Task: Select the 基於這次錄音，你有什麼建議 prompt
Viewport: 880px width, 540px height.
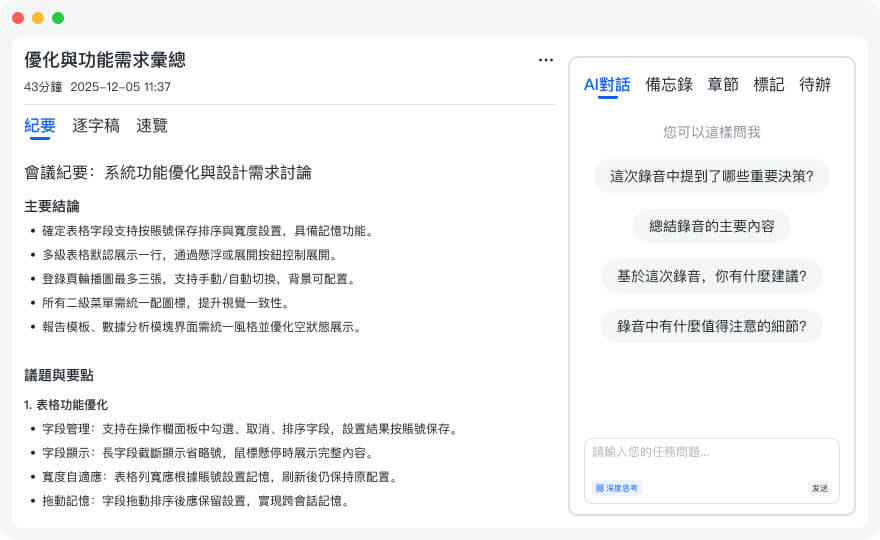Action: tap(711, 275)
